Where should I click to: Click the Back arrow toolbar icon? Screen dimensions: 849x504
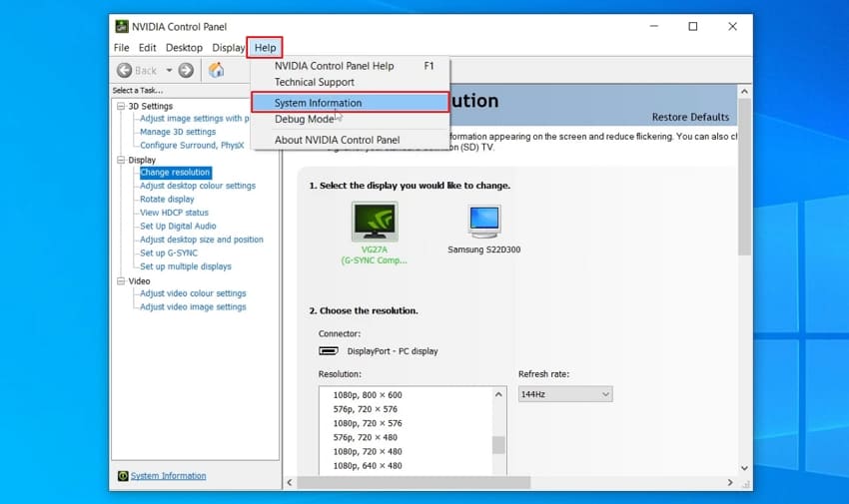124,70
